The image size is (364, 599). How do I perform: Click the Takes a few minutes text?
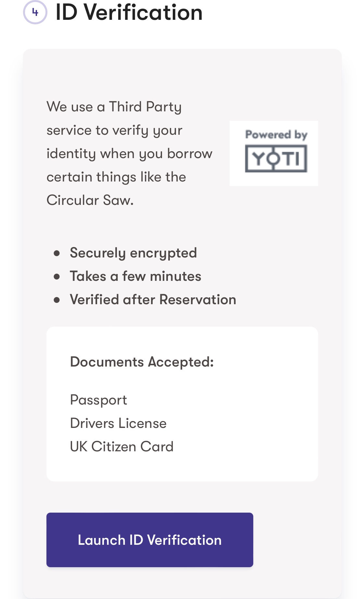(x=135, y=276)
